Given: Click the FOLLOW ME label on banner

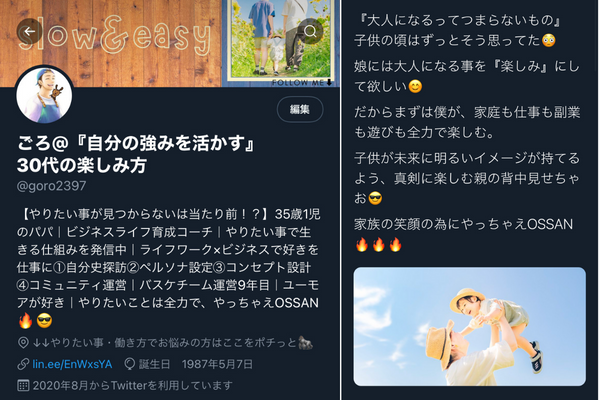Looking at the screenshot, I should point(297,83).
